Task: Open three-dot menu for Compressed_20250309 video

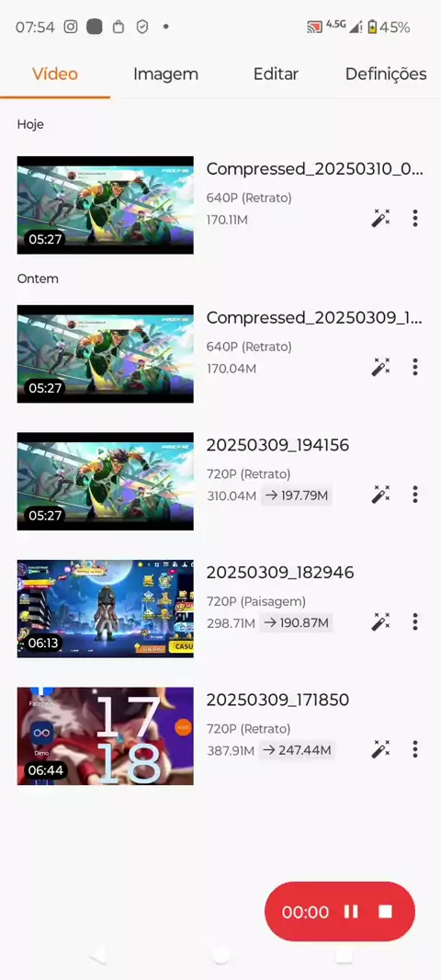Action: coord(414,367)
